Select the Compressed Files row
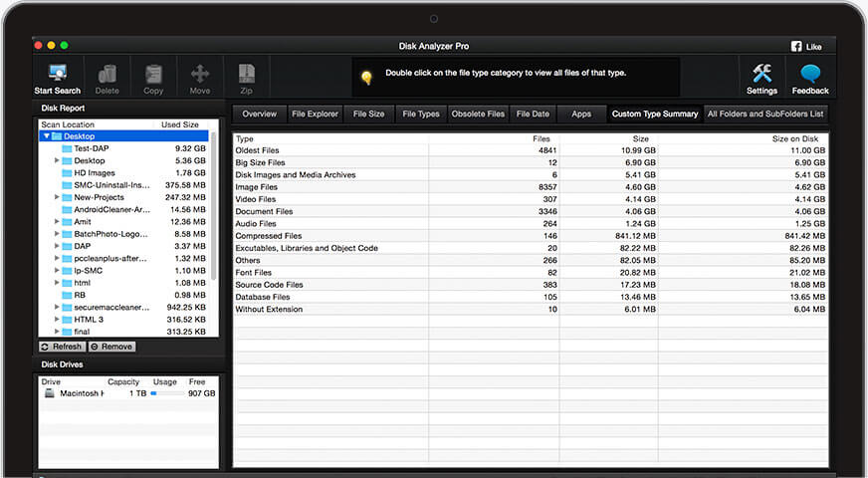The width and height of the screenshot is (868, 478). pyautogui.click(x=531, y=236)
